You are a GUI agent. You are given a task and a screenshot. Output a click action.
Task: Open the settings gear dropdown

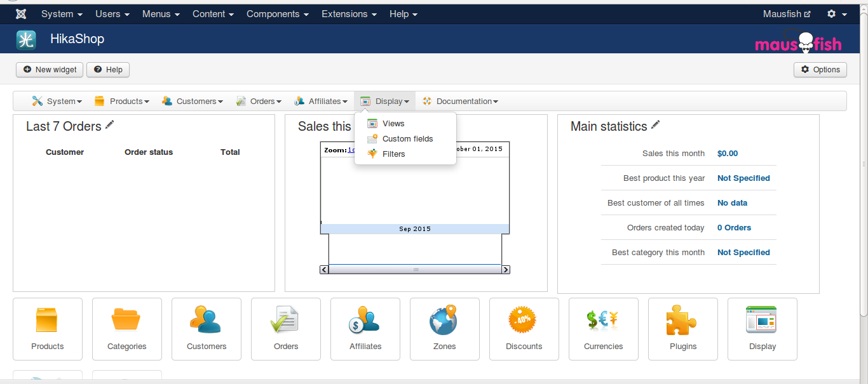tap(836, 14)
